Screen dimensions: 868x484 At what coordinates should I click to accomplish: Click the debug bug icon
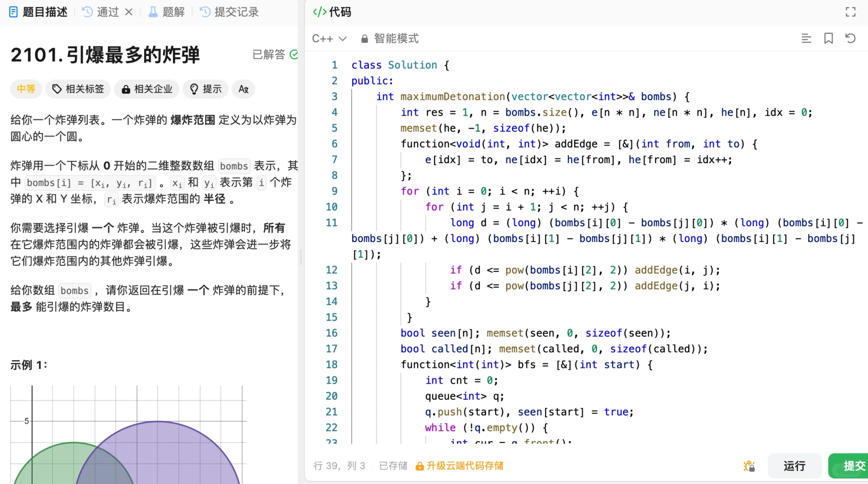click(749, 466)
